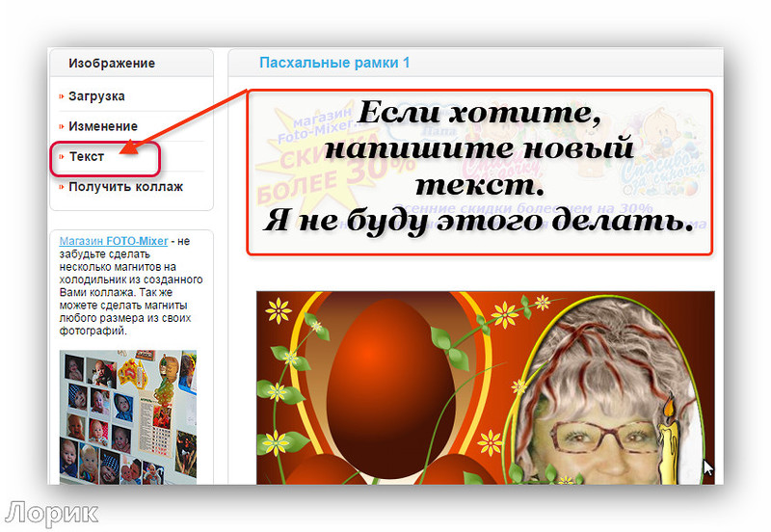Click the Изображение panel header
Image resolution: width=771 pixels, height=532 pixels.
pyautogui.click(x=131, y=63)
